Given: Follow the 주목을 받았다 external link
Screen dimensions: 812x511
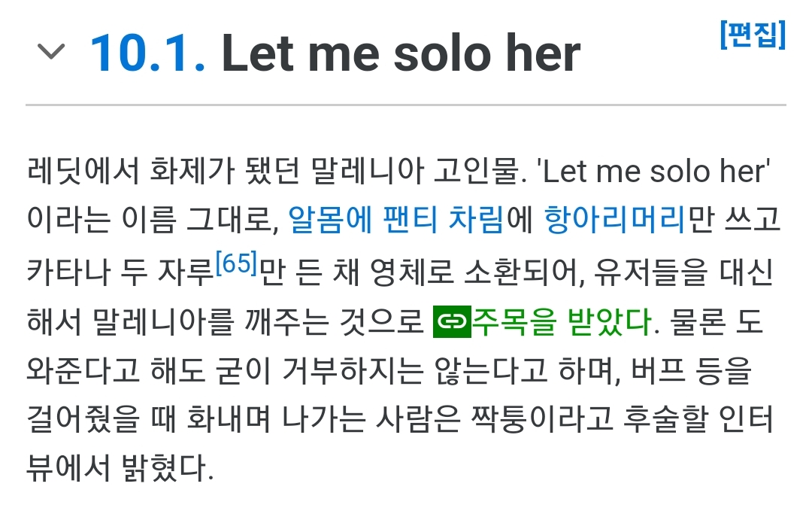Looking at the screenshot, I should coord(561,322).
